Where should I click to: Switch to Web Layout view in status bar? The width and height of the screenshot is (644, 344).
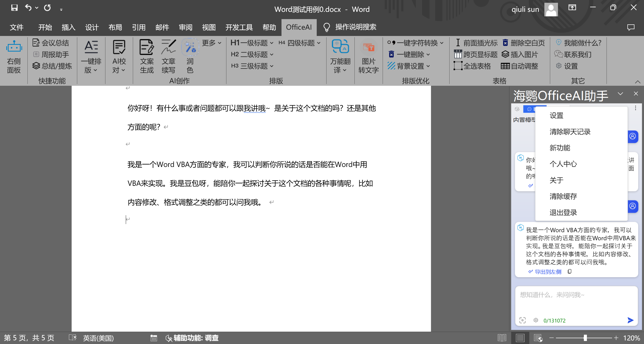pyautogui.click(x=538, y=338)
